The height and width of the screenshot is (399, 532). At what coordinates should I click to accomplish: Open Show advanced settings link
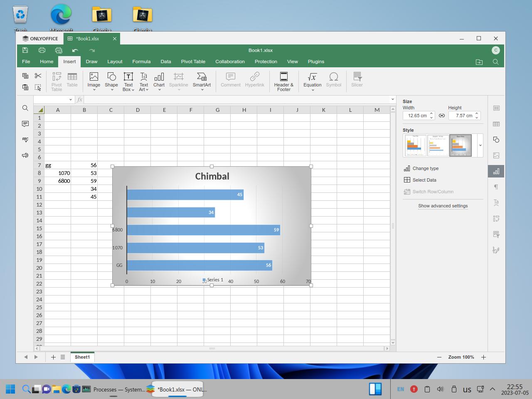click(x=443, y=206)
